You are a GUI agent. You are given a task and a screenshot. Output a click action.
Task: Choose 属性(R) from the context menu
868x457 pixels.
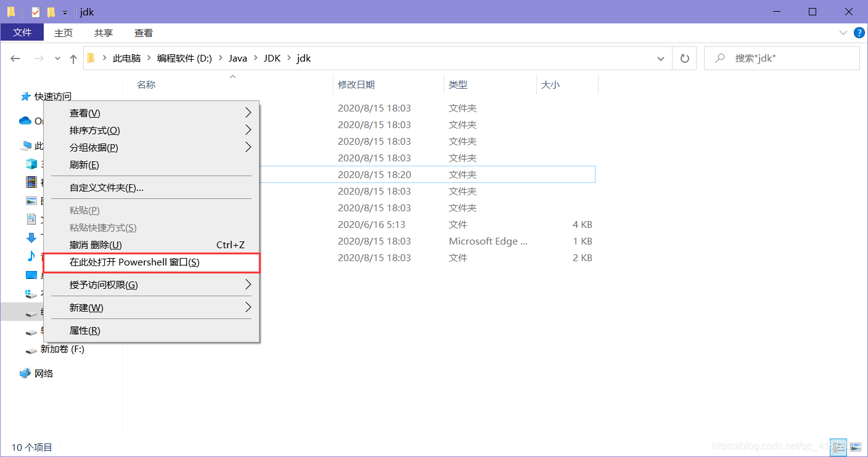tap(151, 331)
